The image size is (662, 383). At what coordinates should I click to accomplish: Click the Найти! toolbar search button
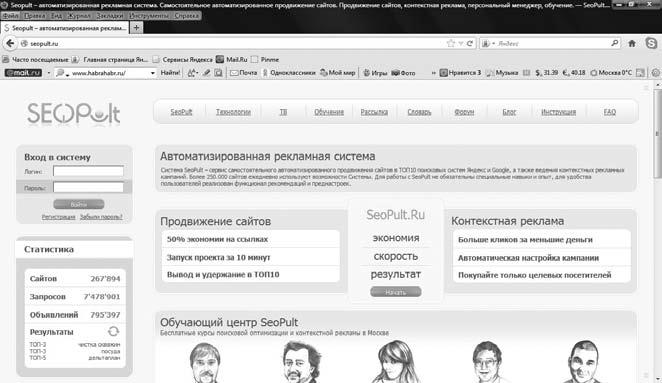pyautogui.click(x=170, y=73)
